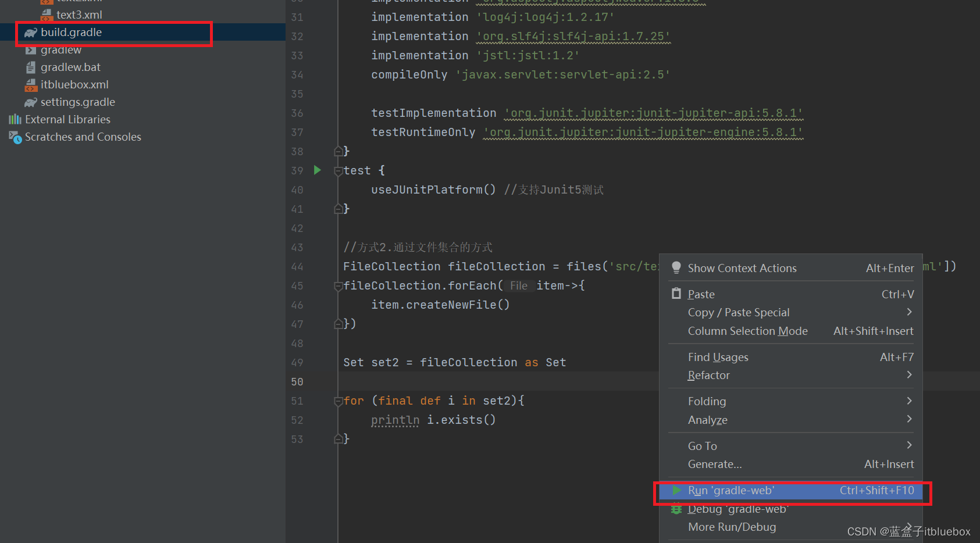Click the Scratches and Consoles icon
Viewport: 980px width, 543px height.
coord(15,137)
